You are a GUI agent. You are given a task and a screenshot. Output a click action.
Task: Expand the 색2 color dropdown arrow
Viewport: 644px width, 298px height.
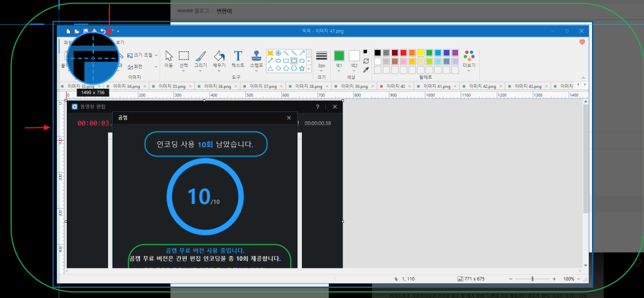[354, 71]
